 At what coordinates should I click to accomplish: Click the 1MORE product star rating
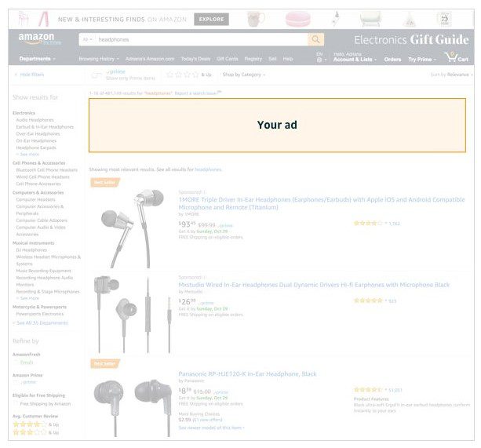point(368,224)
